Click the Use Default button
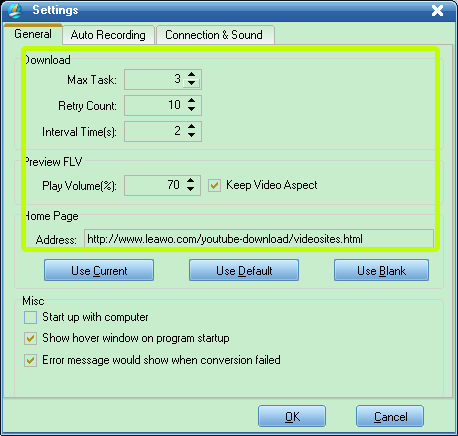Screen dimensions: 458x436 pyautogui.click(x=244, y=270)
